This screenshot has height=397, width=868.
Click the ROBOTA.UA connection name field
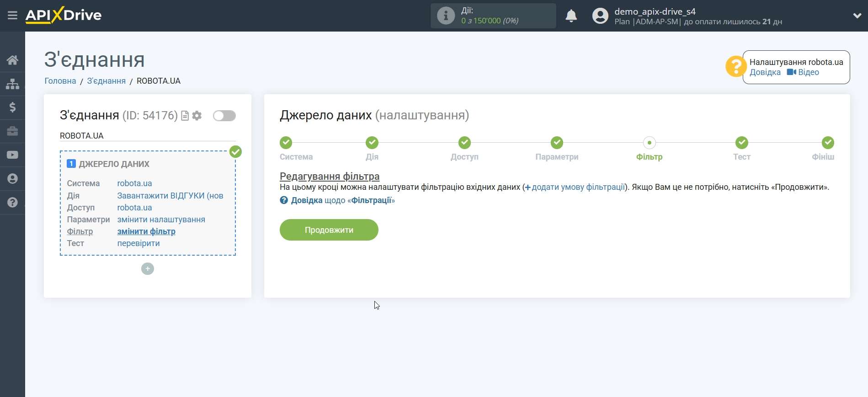pos(148,136)
